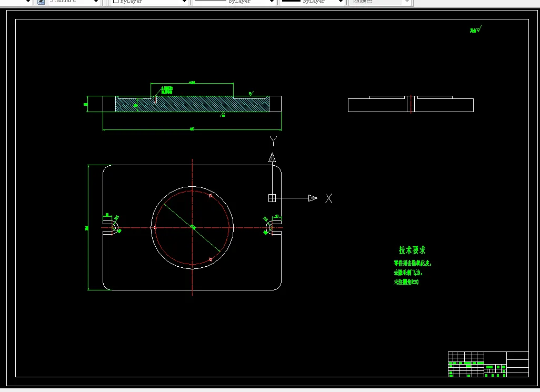Select the left U-shaped slot
This screenshot has height=392, width=540.
pyautogui.click(x=111, y=227)
